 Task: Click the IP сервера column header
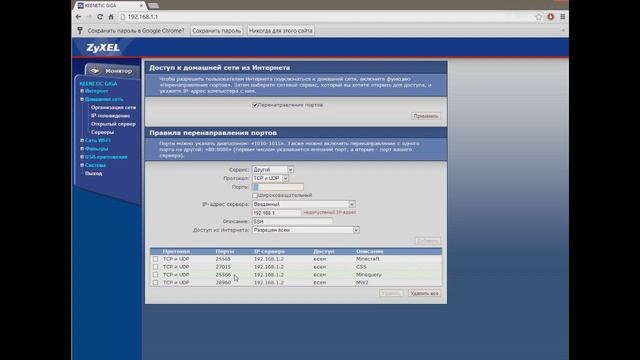tap(269, 251)
